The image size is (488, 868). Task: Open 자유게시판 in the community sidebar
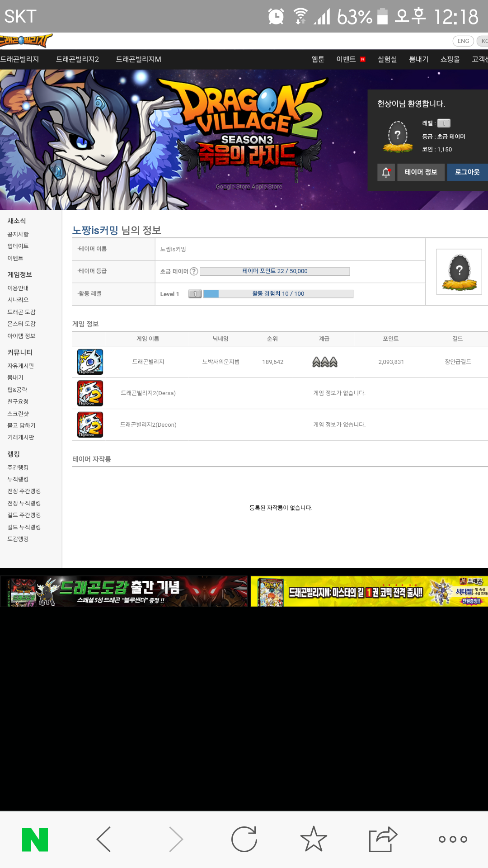[x=21, y=366]
